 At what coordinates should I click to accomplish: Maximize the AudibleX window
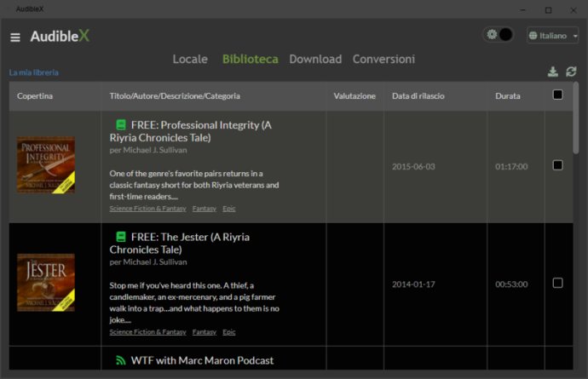548,10
